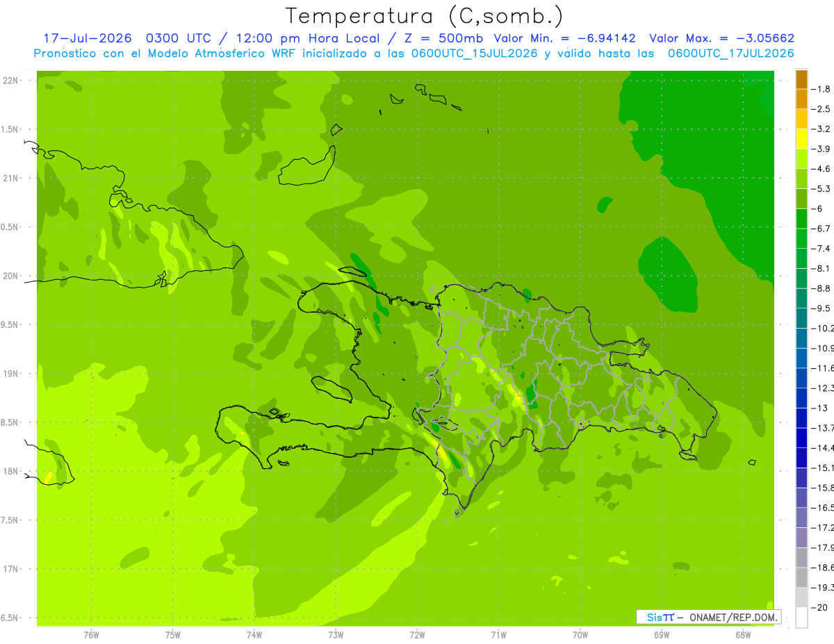Click the '19N' latitude label
The height and width of the screenshot is (644, 834).
[12, 374]
